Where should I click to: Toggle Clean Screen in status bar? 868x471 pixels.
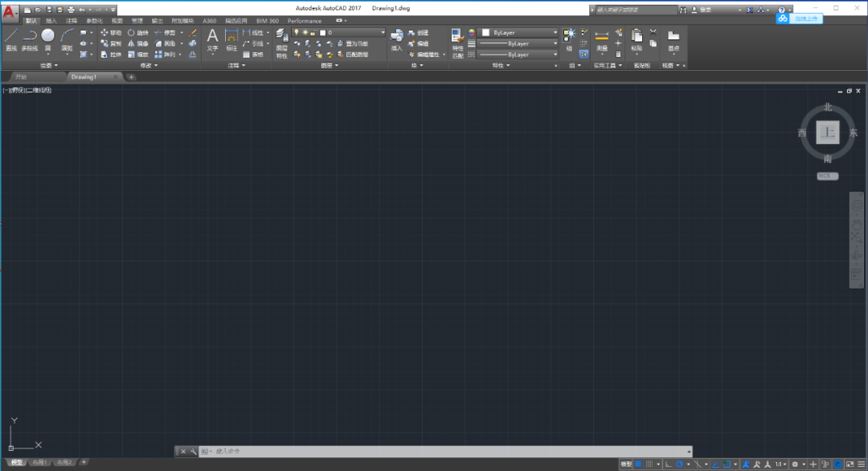[850, 464]
